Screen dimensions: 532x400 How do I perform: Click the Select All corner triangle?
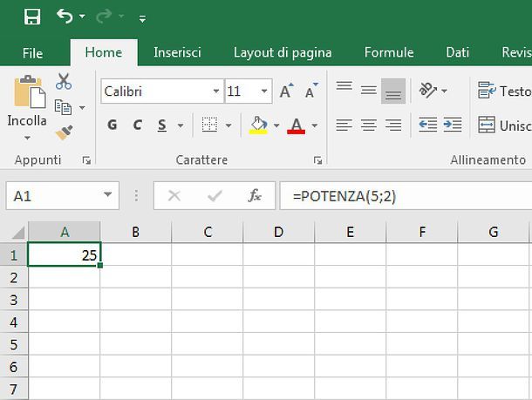click(17, 233)
